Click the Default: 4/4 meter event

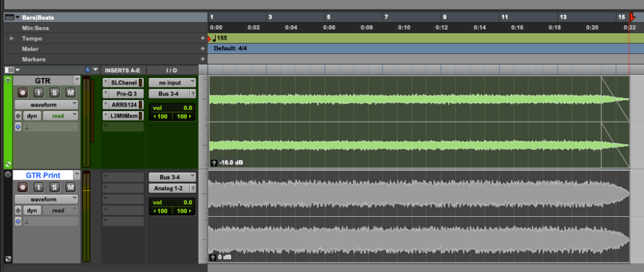tap(230, 49)
